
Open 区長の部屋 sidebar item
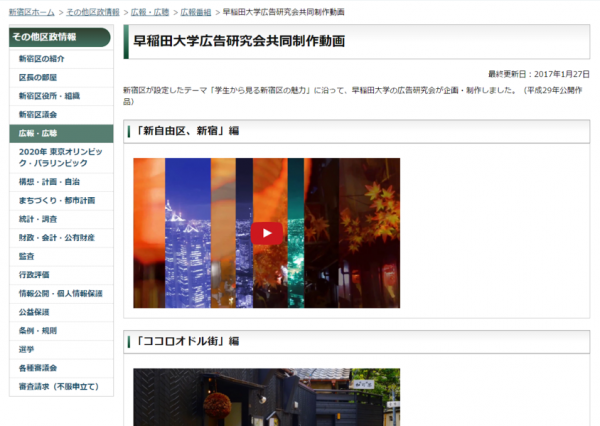click(x=61, y=78)
